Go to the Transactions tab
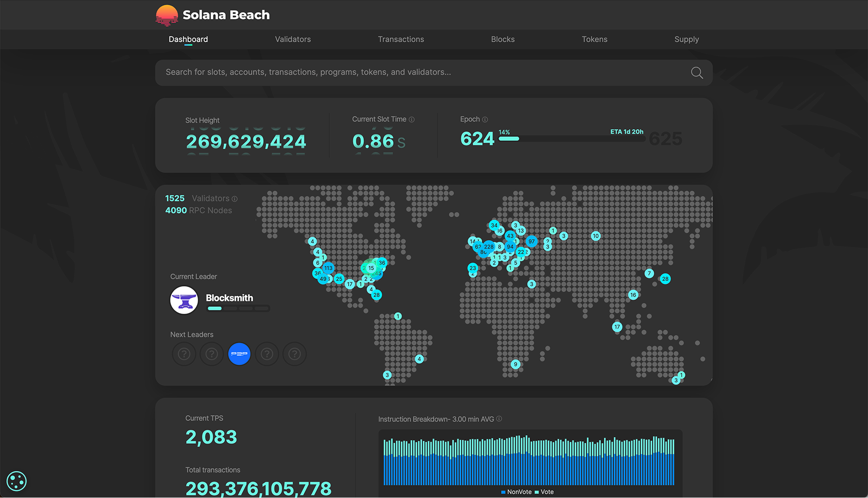Screen dimensions: 868x498 (x=401, y=40)
